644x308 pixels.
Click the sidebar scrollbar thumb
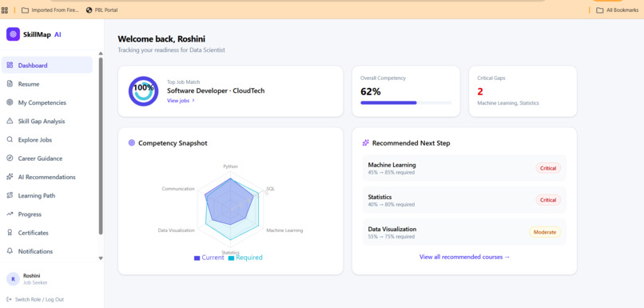101,146
